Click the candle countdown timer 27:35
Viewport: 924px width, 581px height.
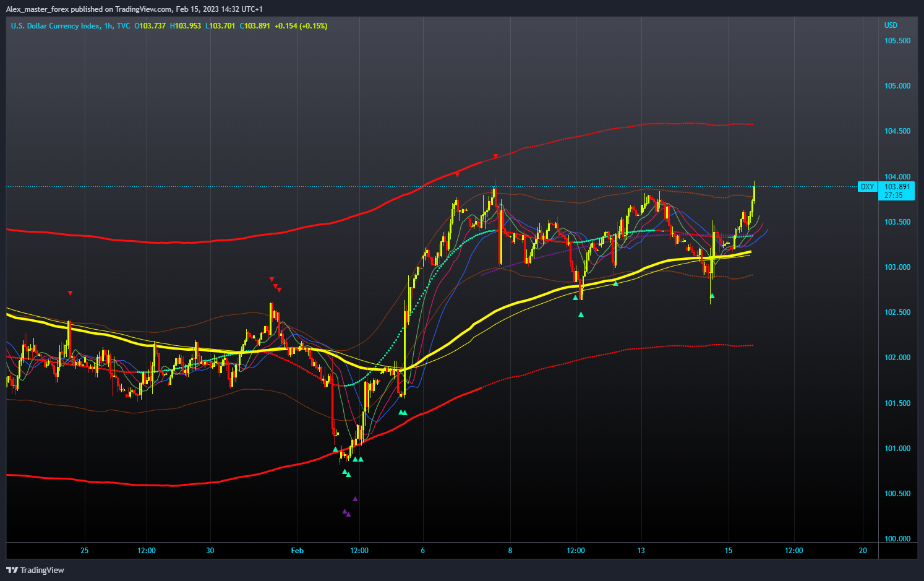[x=893, y=196]
